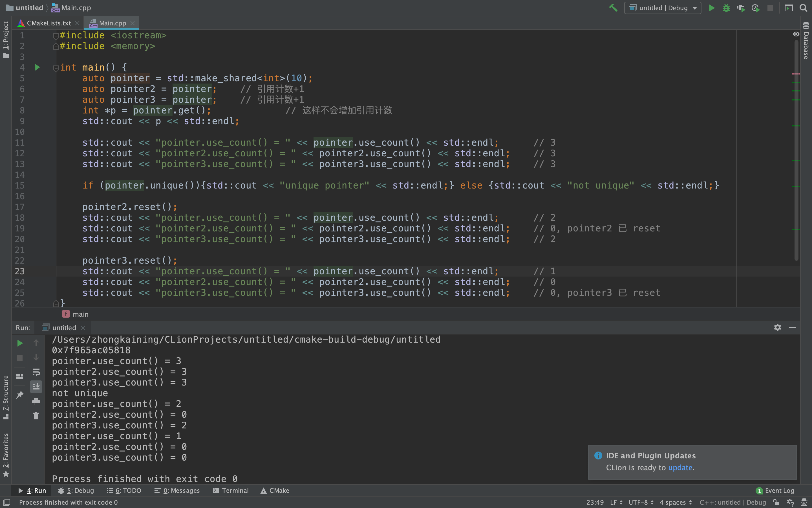Close the untitled run tab
The height and width of the screenshot is (508, 812).
pyautogui.click(x=83, y=328)
